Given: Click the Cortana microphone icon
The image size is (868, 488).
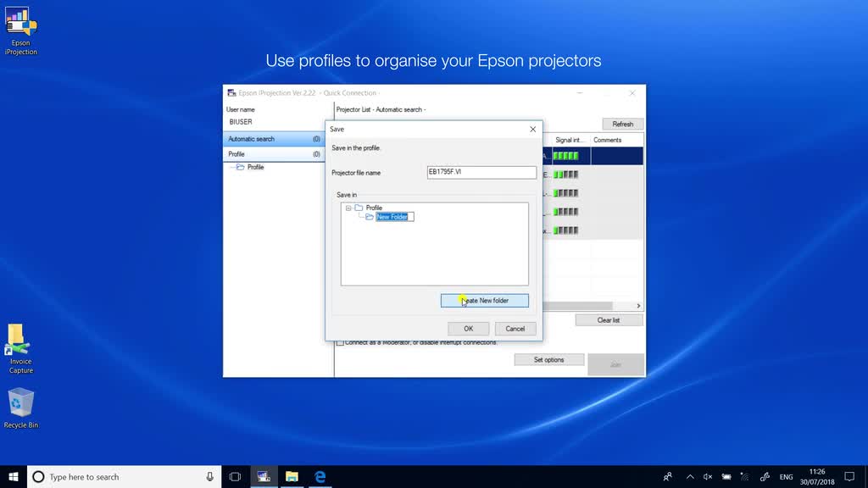Looking at the screenshot, I should click(x=210, y=476).
